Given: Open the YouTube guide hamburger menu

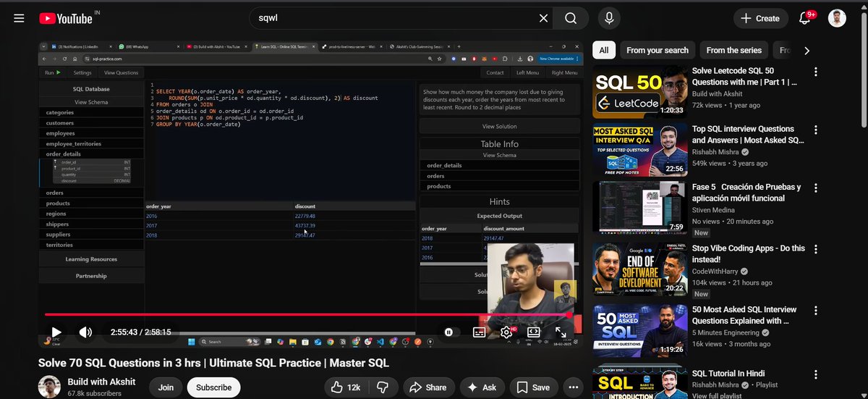Looking at the screenshot, I should [x=19, y=18].
